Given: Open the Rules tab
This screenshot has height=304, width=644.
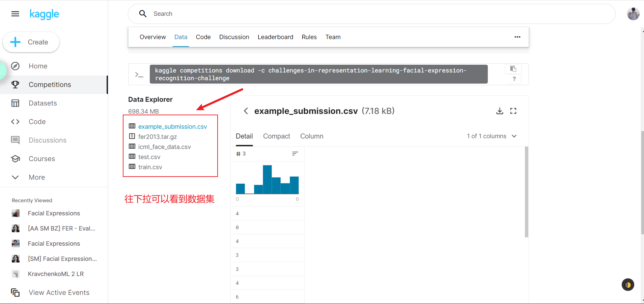Looking at the screenshot, I should point(309,37).
